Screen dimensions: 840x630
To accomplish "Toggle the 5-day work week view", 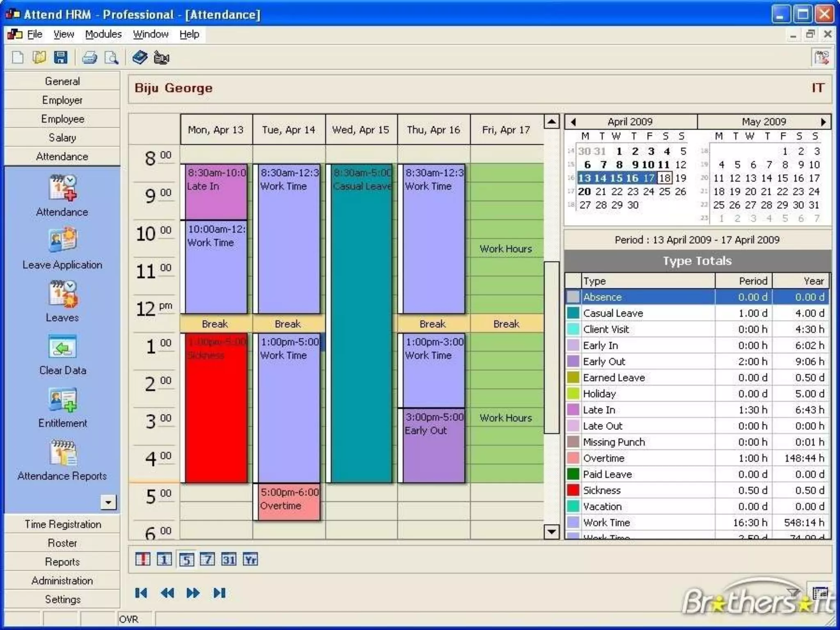I will pyautogui.click(x=186, y=559).
